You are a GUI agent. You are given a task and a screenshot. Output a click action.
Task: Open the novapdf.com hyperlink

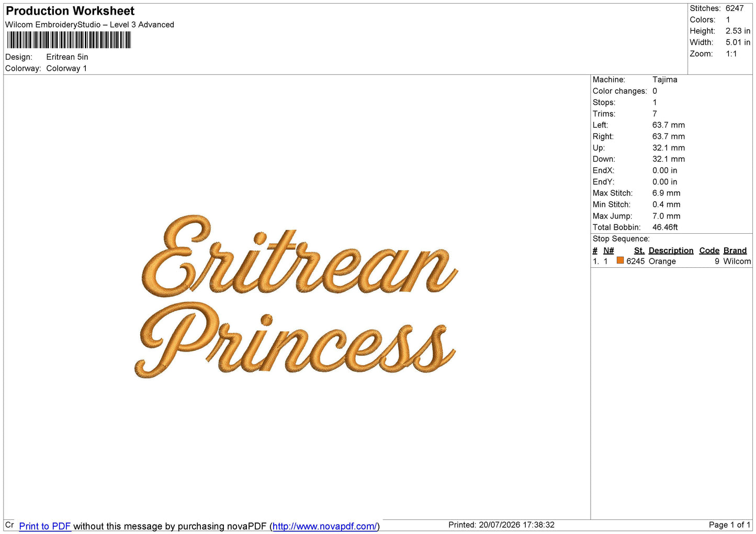[x=324, y=526]
